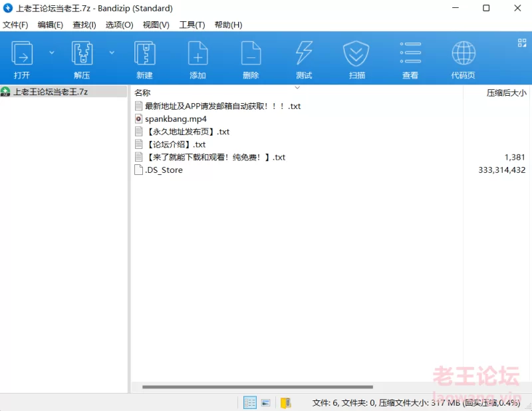Click the Test (测试) lightning icon
The image size is (532, 411).
pos(304,53)
